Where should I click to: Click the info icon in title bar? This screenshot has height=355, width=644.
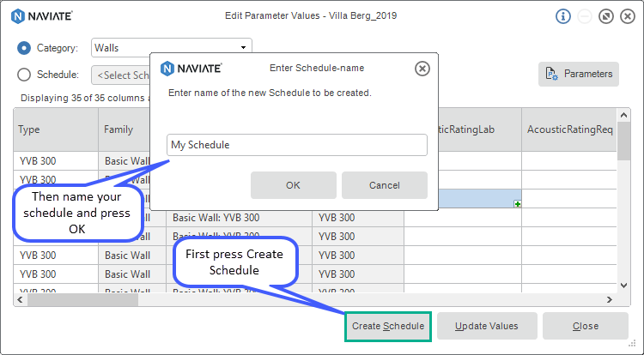pos(563,16)
